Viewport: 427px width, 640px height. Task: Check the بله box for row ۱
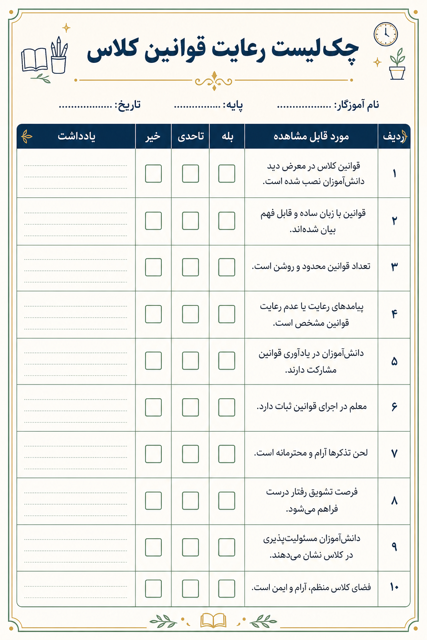227,173
